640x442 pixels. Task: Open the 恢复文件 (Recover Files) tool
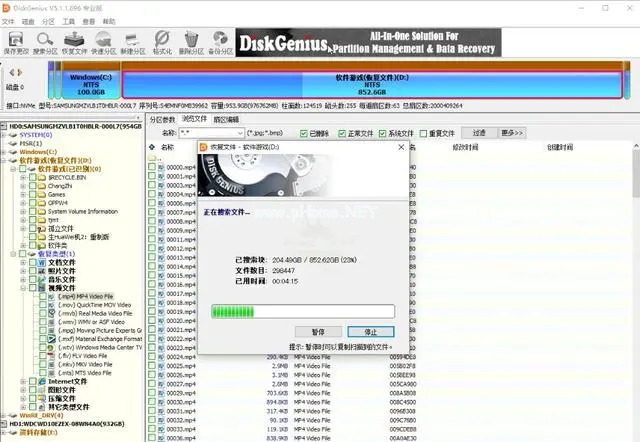[74, 40]
